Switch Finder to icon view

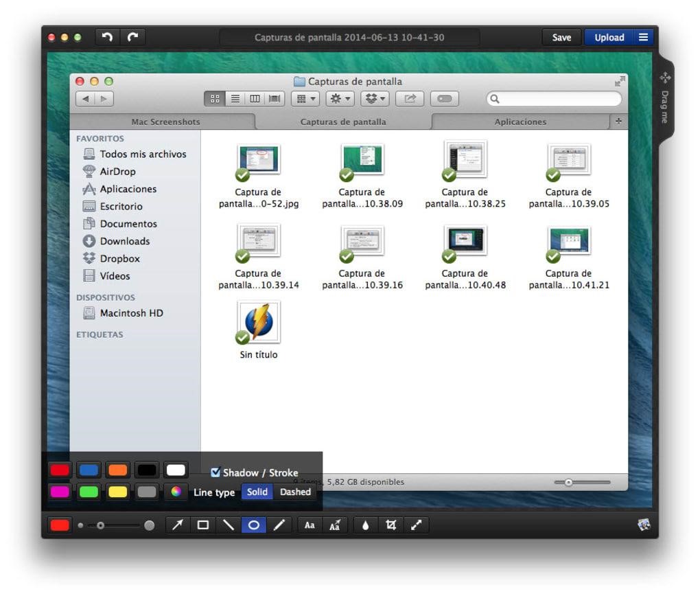click(x=215, y=99)
